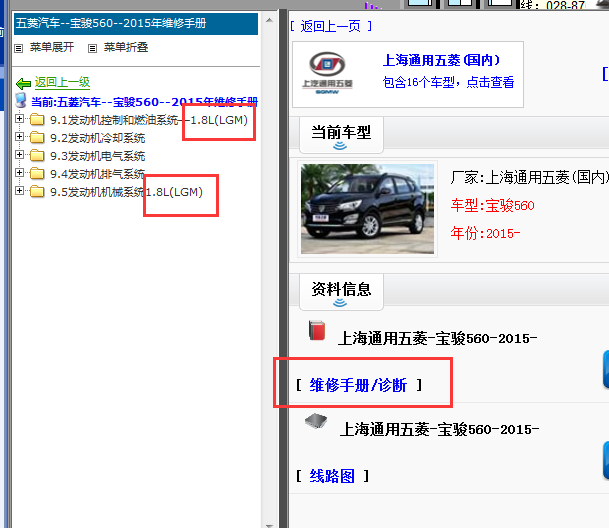Click the 返回上一页 link
This screenshot has height=528, width=609.
click(x=331, y=26)
